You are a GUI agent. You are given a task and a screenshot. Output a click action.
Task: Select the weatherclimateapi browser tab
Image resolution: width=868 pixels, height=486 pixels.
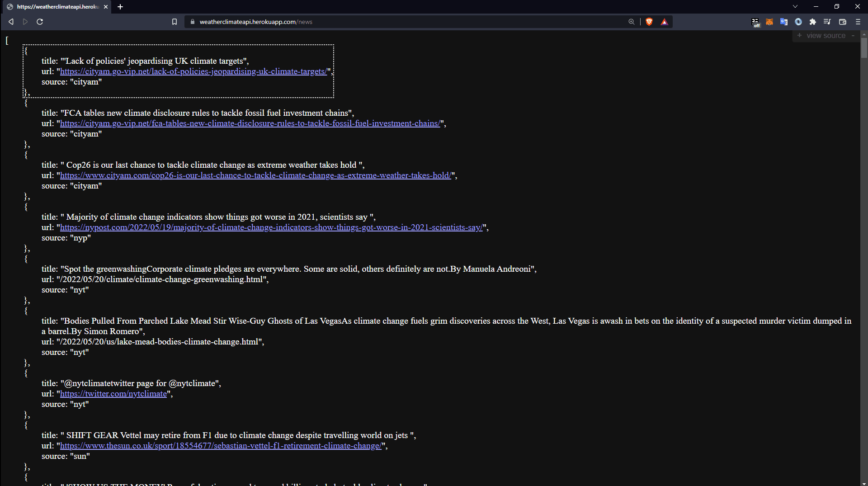57,7
